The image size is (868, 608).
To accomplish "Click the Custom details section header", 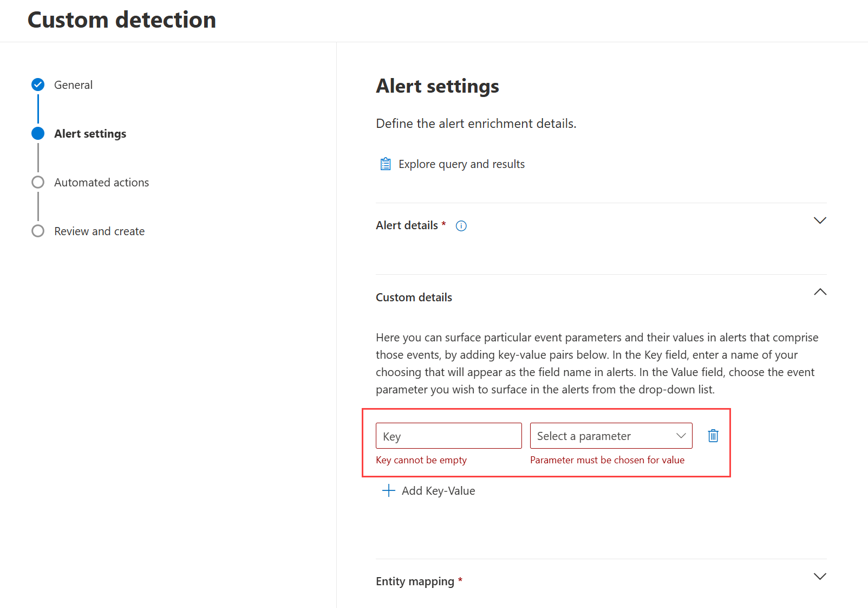I will [414, 297].
